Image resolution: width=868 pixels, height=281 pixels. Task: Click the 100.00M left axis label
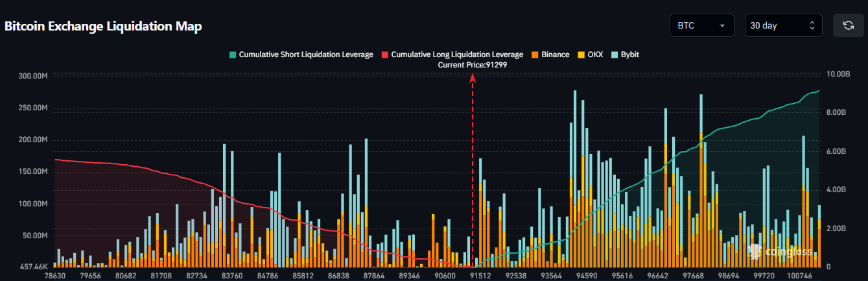click(x=34, y=204)
